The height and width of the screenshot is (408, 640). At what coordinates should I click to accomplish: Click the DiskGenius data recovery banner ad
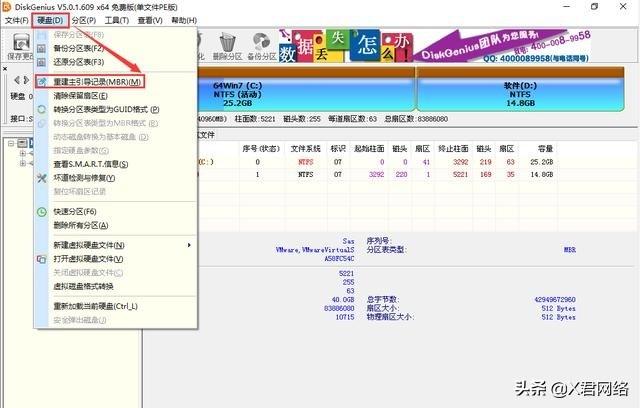point(434,46)
